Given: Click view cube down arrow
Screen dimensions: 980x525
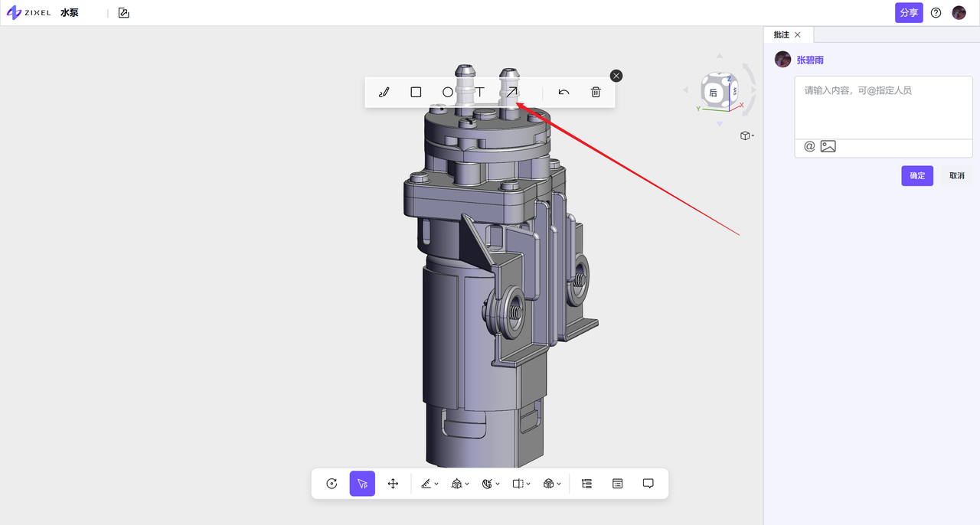Looking at the screenshot, I should [x=719, y=123].
